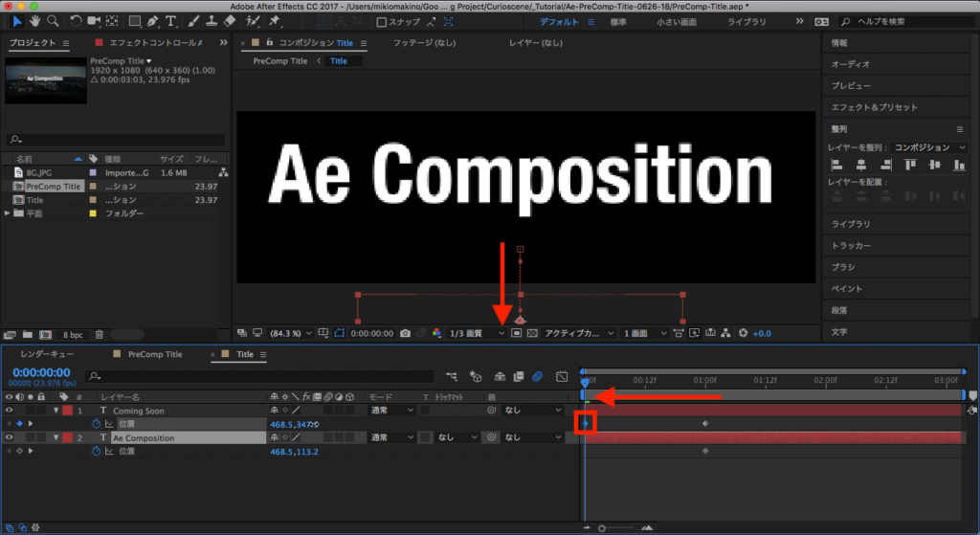Select the Horizontal Type tool
The width and height of the screenshot is (980, 535).
click(x=170, y=21)
